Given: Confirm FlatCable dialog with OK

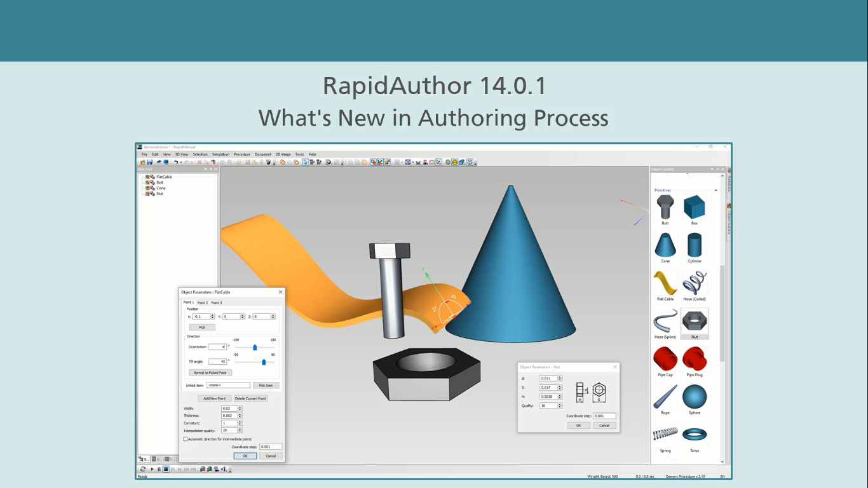Looking at the screenshot, I should click(x=245, y=456).
